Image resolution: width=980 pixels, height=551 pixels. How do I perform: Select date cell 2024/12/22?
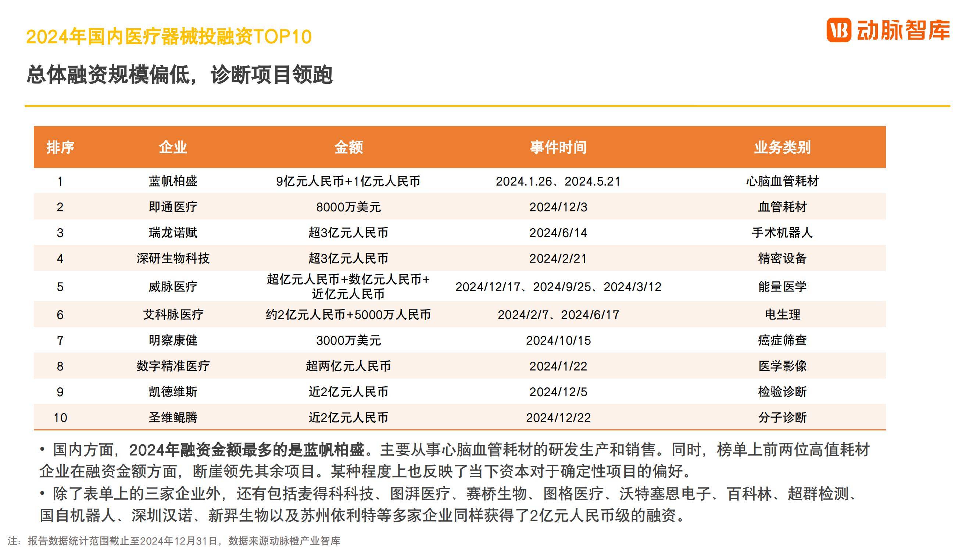[558, 418]
